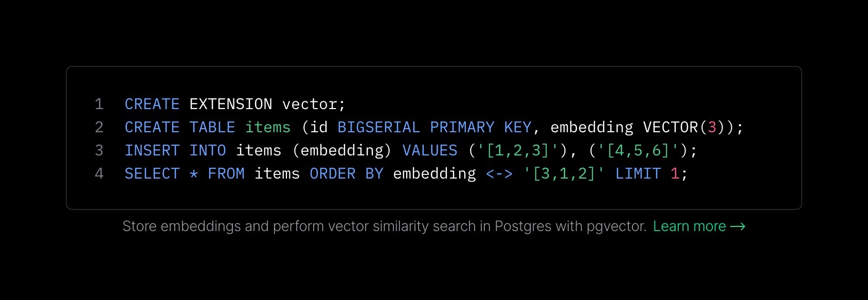
Task: Click line number 3 in the gutter
Action: coord(99,151)
